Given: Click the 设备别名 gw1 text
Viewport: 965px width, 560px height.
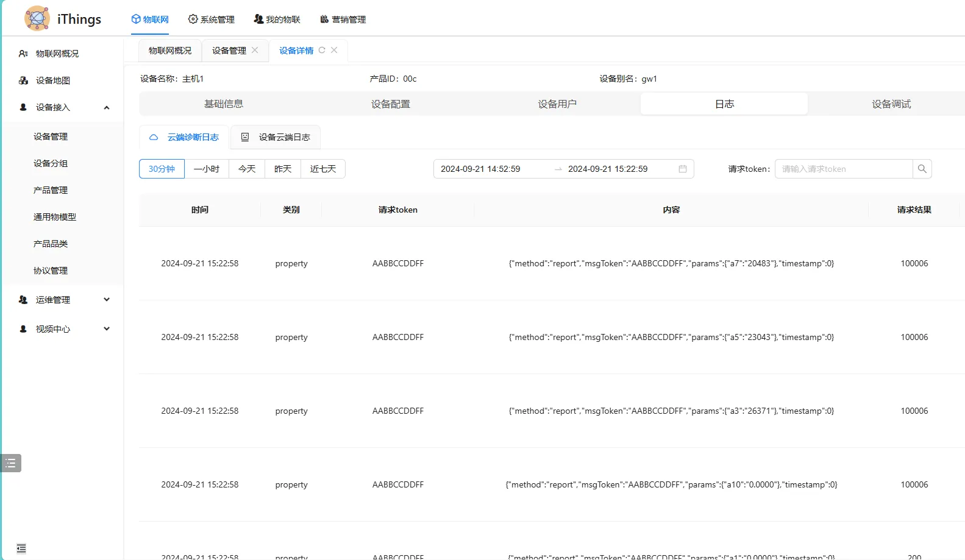Looking at the screenshot, I should click(628, 79).
